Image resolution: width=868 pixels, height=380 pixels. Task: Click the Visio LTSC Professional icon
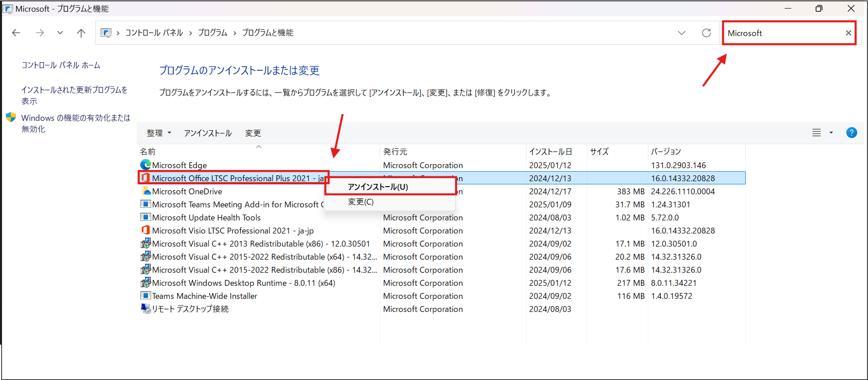point(146,230)
